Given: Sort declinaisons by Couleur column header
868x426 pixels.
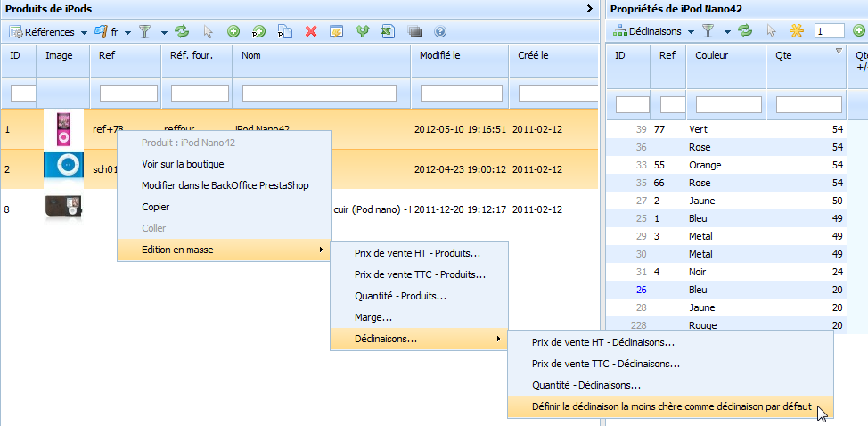Looking at the screenshot, I should [727, 66].
